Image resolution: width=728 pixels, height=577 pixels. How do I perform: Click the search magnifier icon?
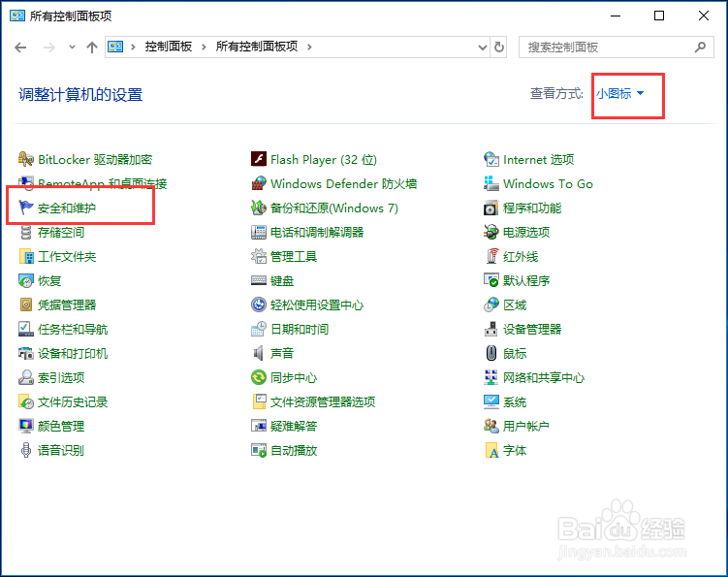pyautogui.click(x=700, y=47)
